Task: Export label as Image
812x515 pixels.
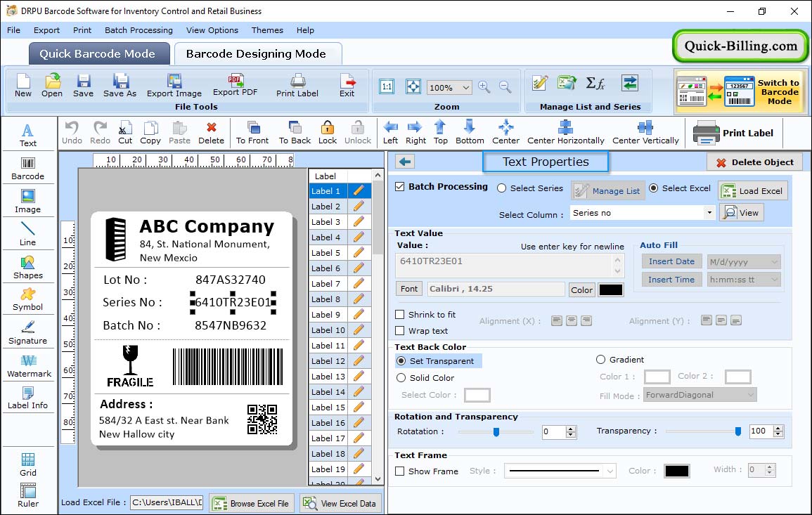Action: click(x=174, y=86)
